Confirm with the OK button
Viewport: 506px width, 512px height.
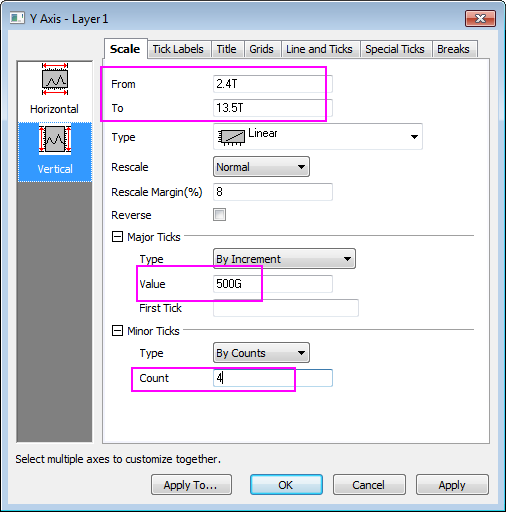pyautogui.click(x=286, y=485)
